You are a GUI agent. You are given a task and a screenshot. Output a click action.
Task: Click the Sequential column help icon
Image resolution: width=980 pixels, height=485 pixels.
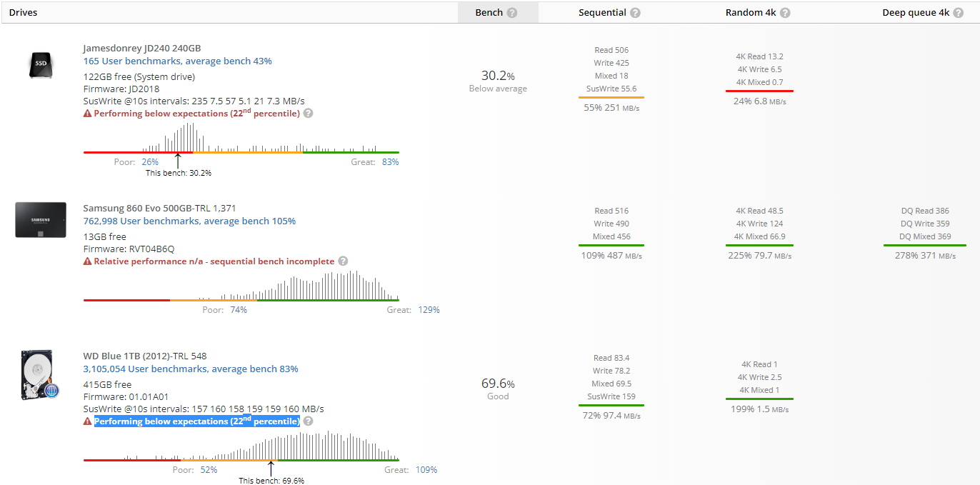click(x=635, y=13)
